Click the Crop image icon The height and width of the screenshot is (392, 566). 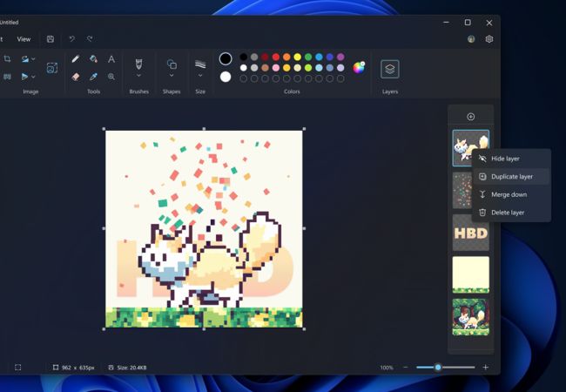point(7,59)
